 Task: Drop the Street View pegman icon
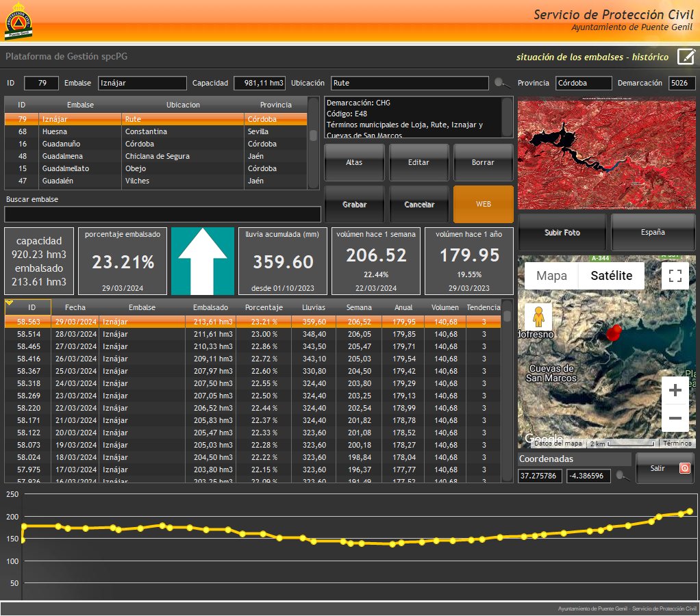[539, 317]
